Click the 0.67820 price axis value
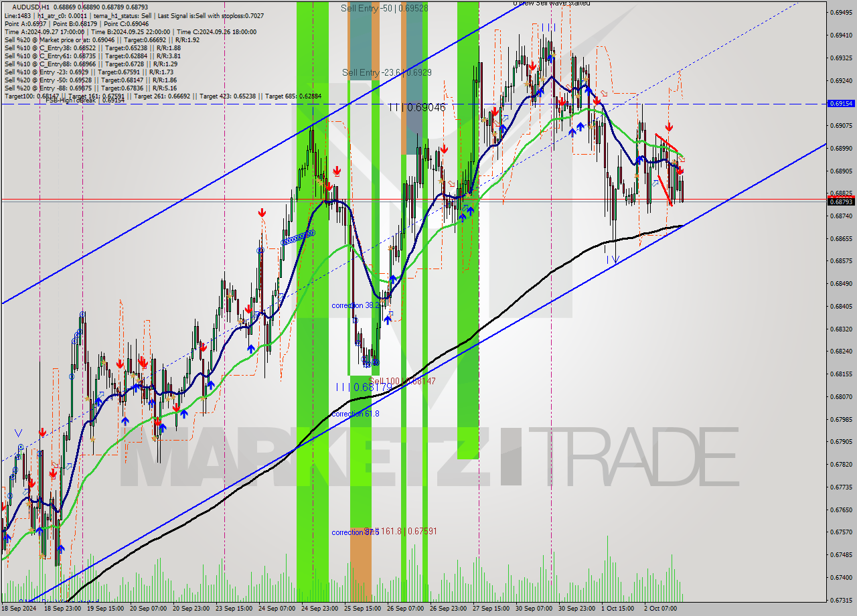Screen dimensions: 857x616 pyautogui.click(x=841, y=464)
